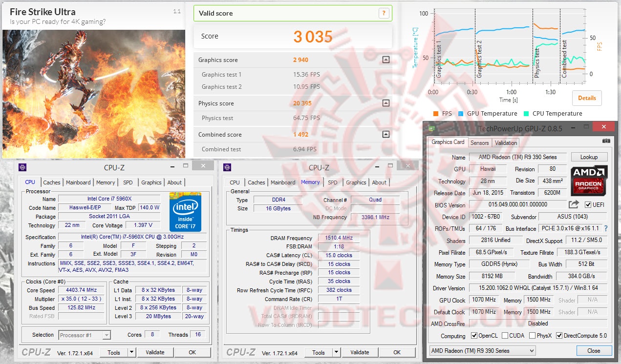Open the Processor #1 selection dropdown
The width and height of the screenshot is (621, 364).
click(x=85, y=335)
